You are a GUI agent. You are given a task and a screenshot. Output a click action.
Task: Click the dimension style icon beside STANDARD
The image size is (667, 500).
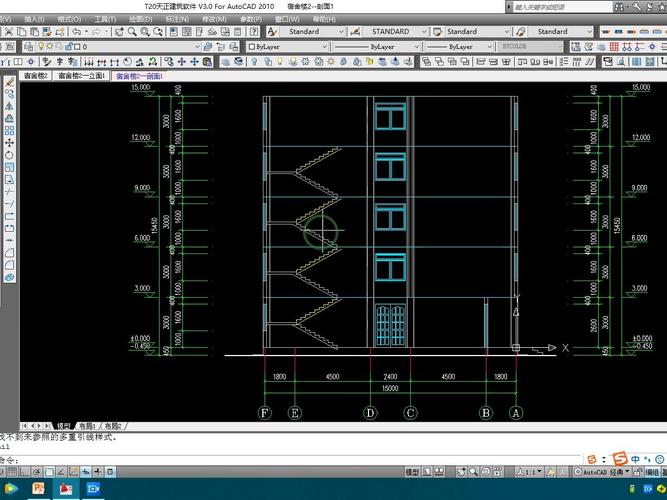[355, 32]
